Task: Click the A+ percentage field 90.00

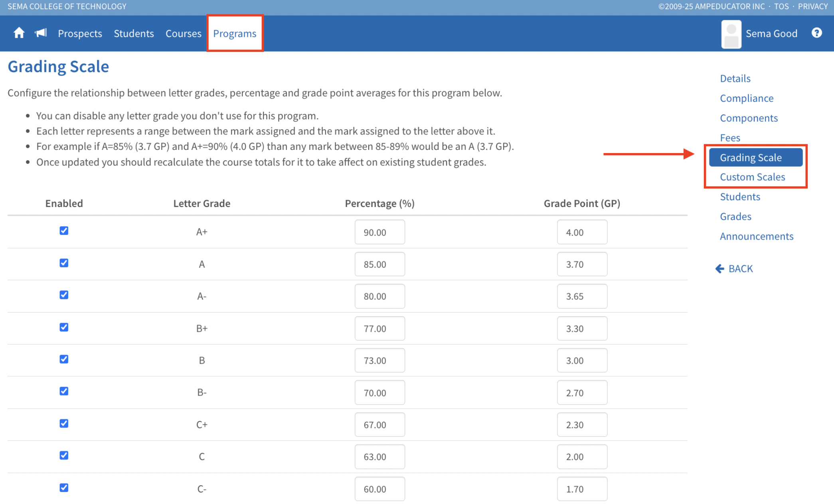Action: [x=379, y=232]
